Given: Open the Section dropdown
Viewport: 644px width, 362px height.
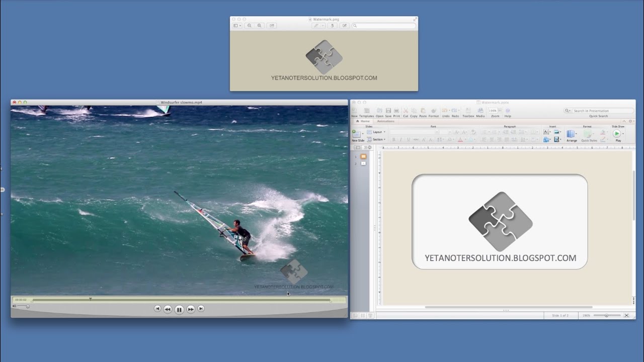Looking at the screenshot, I should pos(376,139).
